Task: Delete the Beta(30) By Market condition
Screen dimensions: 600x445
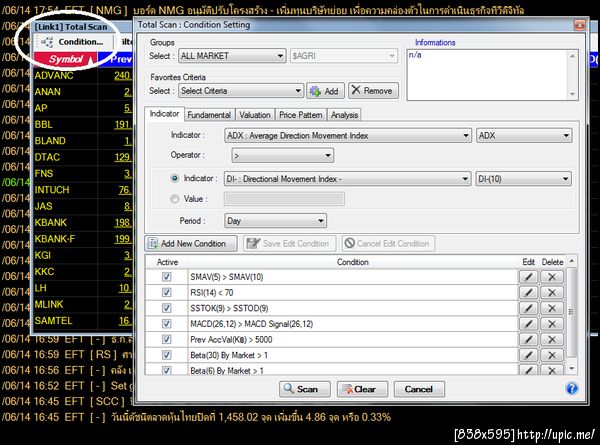Action: (x=552, y=355)
